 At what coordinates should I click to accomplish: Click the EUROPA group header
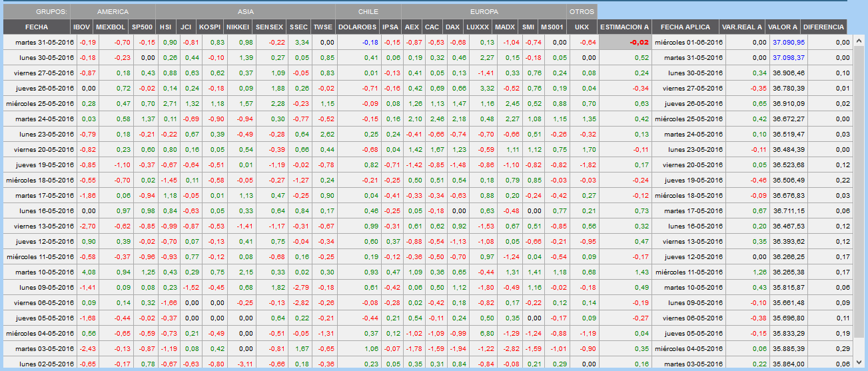(x=484, y=12)
